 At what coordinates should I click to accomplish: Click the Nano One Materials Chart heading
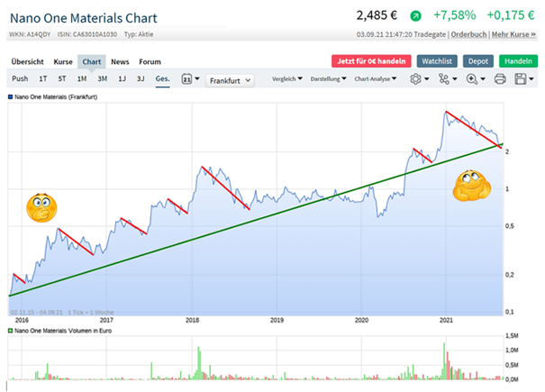click(84, 18)
